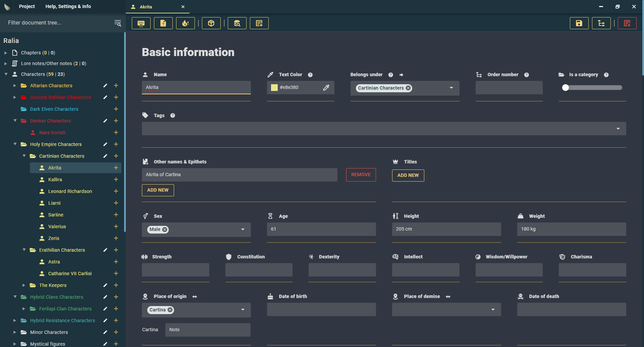Click the yellow text color swatch
This screenshot has width=644, height=347.
274,88
